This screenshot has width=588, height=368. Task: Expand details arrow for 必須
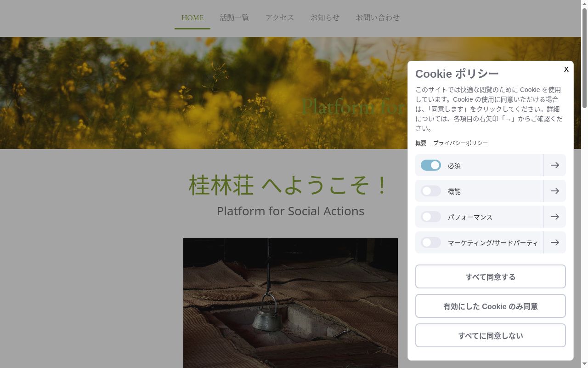[554, 165]
